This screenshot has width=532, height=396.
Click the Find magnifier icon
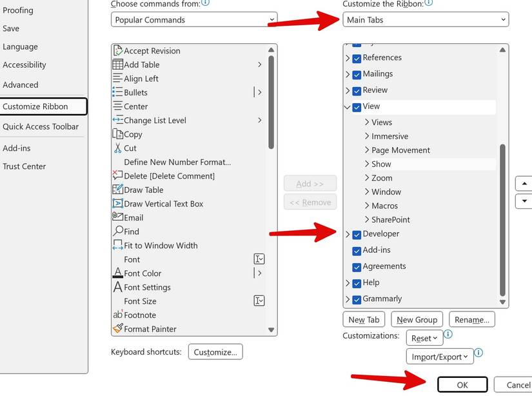[118, 231]
